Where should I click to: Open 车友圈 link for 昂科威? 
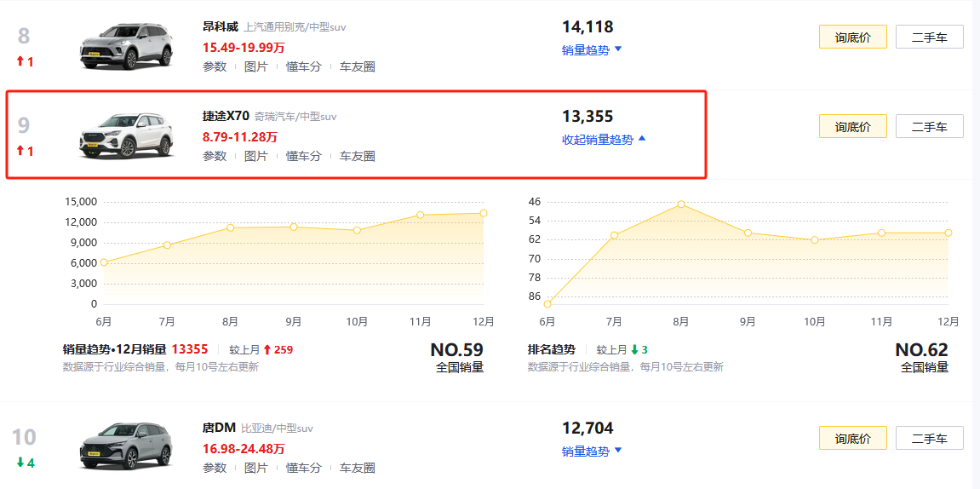pos(358,67)
